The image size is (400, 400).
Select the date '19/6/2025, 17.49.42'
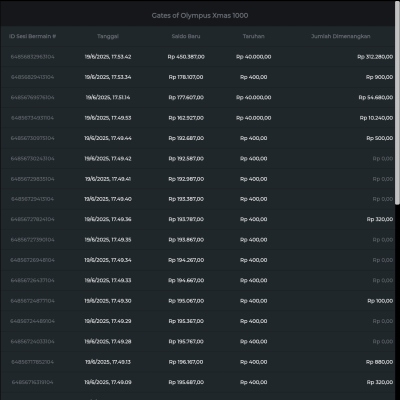(108, 159)
